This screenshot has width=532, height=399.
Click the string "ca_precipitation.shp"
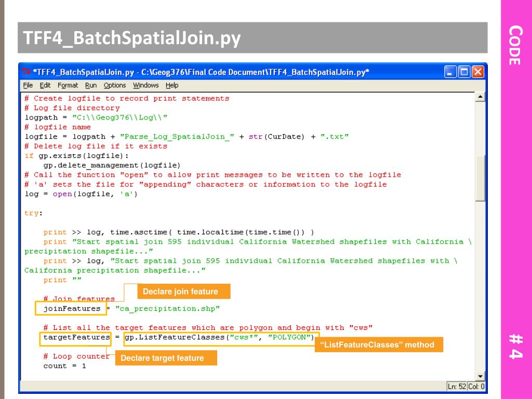[x=168, y=309]
